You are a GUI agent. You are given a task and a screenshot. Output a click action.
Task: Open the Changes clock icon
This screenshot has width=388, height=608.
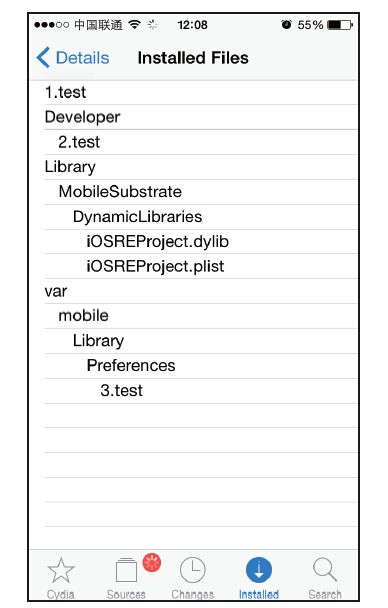point(193,570)
